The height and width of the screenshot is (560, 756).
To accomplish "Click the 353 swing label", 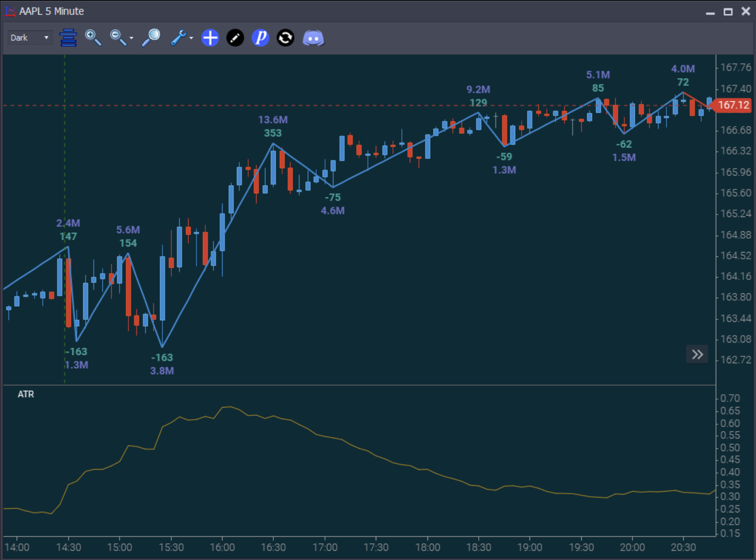I will [x=273, y=133].
